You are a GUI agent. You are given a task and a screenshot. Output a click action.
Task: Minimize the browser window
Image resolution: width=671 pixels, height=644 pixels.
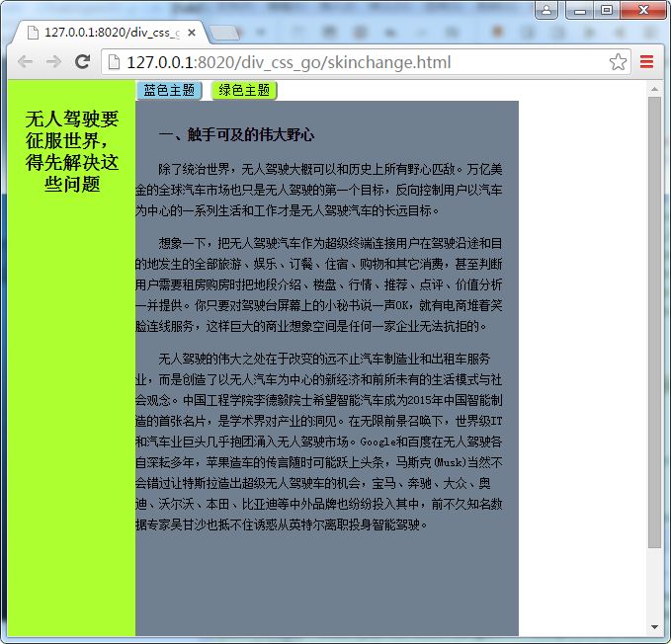(x=581, y=11)
